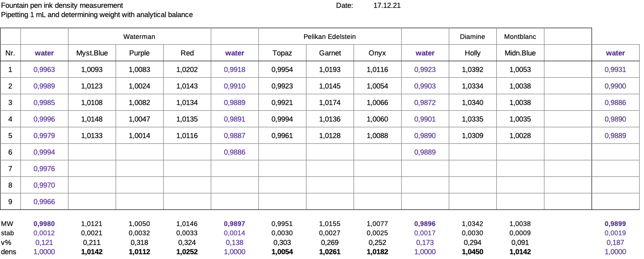Viewport: 644px width, 259px height.
Task: Select the title 'Fountain pen ink density measurement'
Action: click(x=62, y=5)
